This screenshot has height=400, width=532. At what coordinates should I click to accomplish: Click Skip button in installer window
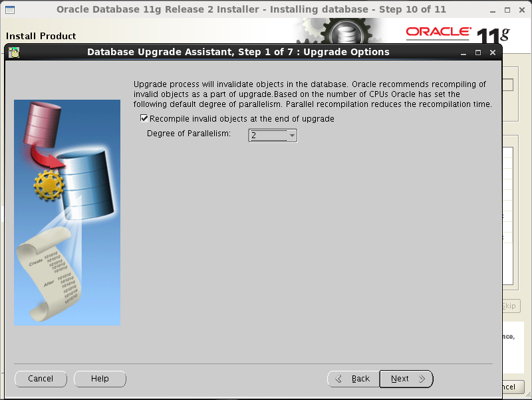point(511,306)
